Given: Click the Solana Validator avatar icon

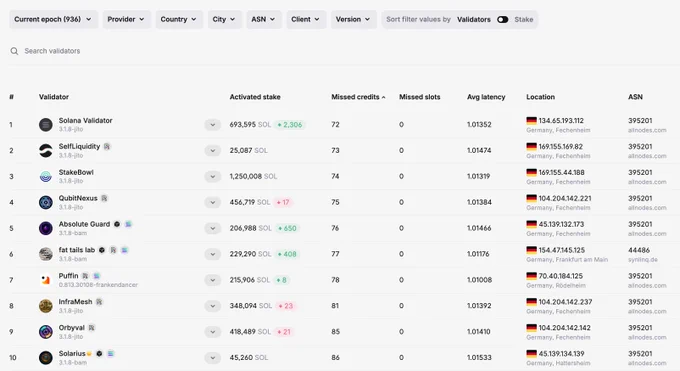Looking at the screenshot, I should (x=46, y=125).
